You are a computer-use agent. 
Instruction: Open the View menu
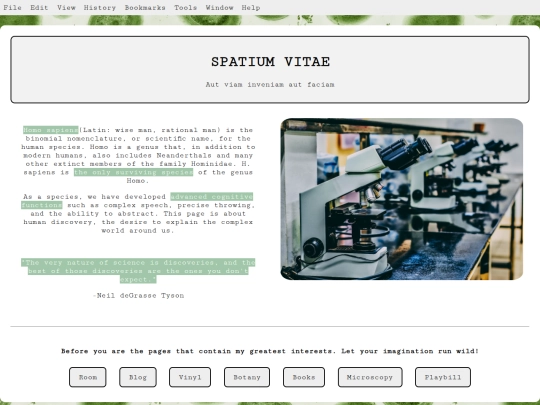66,7
